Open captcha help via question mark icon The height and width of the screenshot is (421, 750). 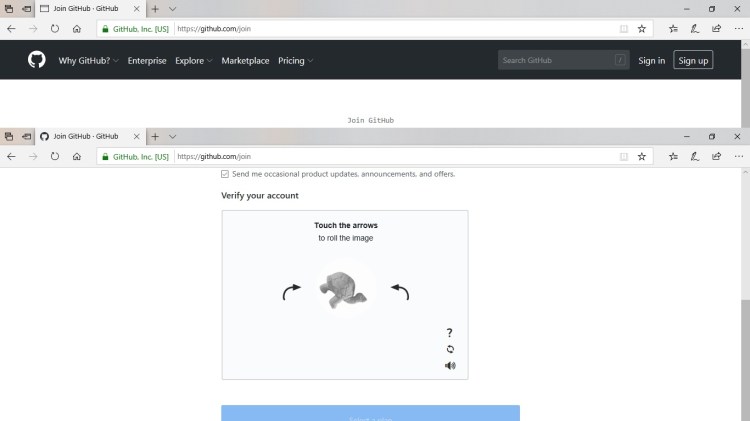[450, 333]
